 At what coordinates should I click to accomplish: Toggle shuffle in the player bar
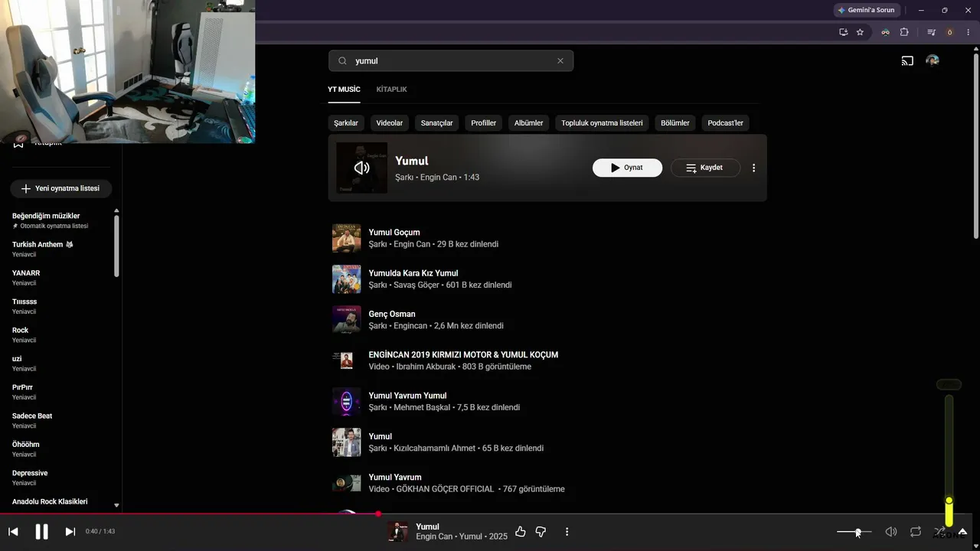tap(939, 532)
